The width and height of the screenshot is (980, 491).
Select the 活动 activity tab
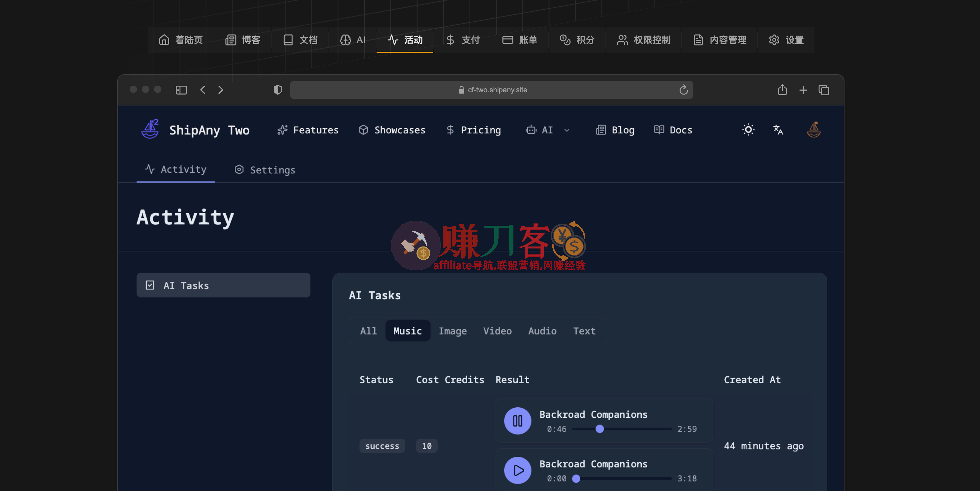[x=405, y=40]
